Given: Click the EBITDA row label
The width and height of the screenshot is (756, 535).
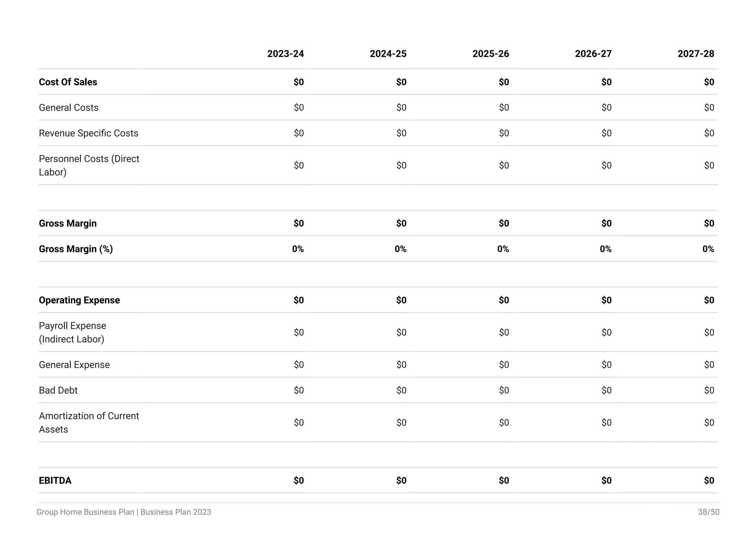Looking at the screenshot, I should click(x=55, y=480).
